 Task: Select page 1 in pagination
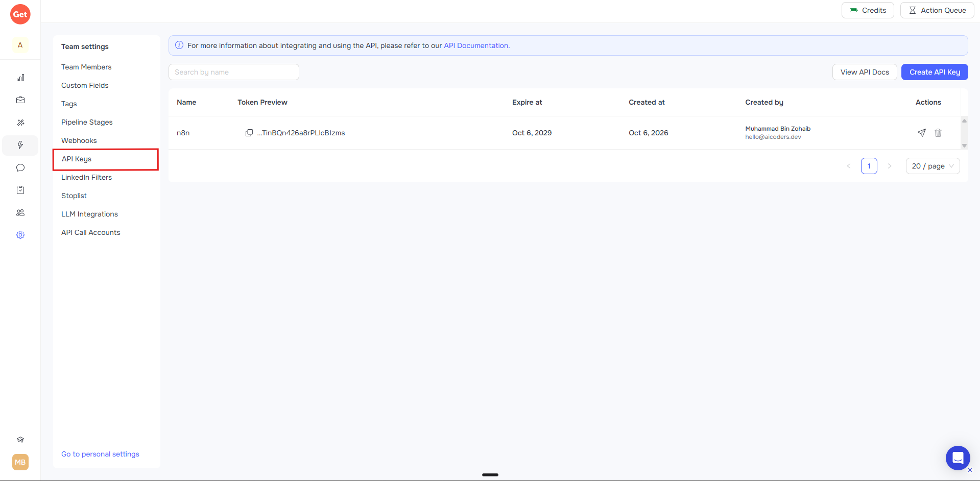click(869, 166)
